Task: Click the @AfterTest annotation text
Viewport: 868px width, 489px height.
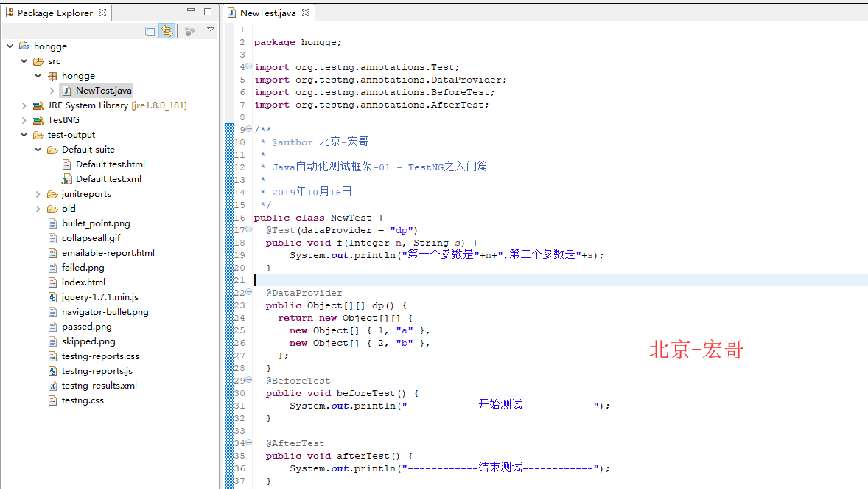Action: pos(295,443)
